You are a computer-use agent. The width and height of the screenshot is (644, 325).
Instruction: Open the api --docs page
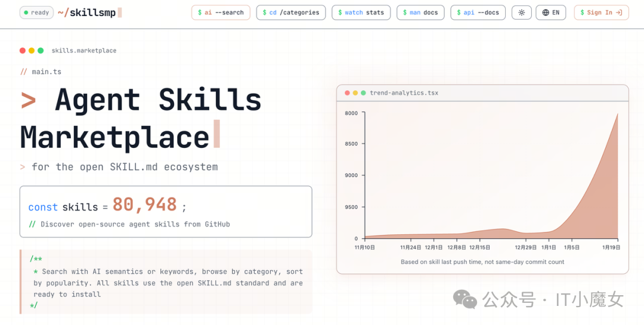pos(478,13)
